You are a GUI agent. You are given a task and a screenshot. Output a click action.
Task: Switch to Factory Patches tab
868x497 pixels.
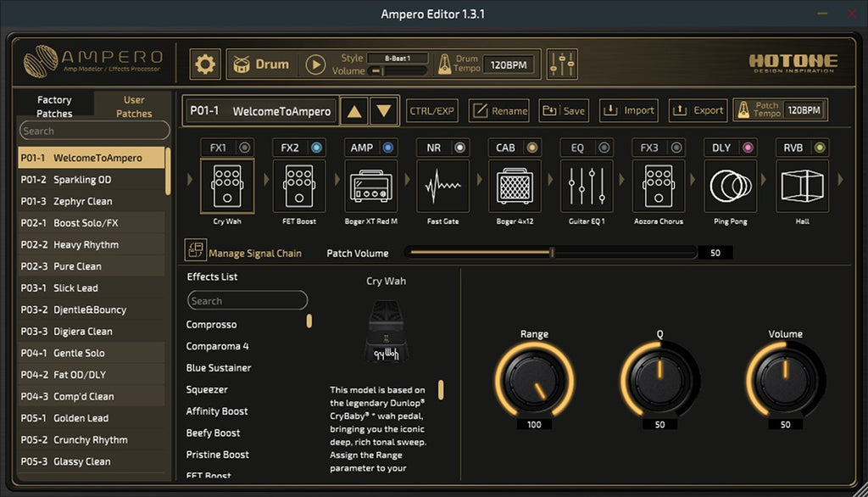coord(54,106)
